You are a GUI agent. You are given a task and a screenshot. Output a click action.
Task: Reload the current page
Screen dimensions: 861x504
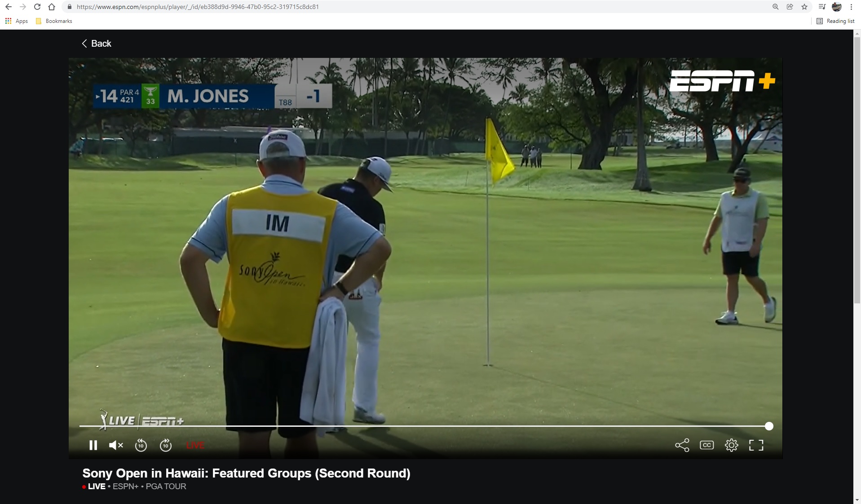(37, 7)
